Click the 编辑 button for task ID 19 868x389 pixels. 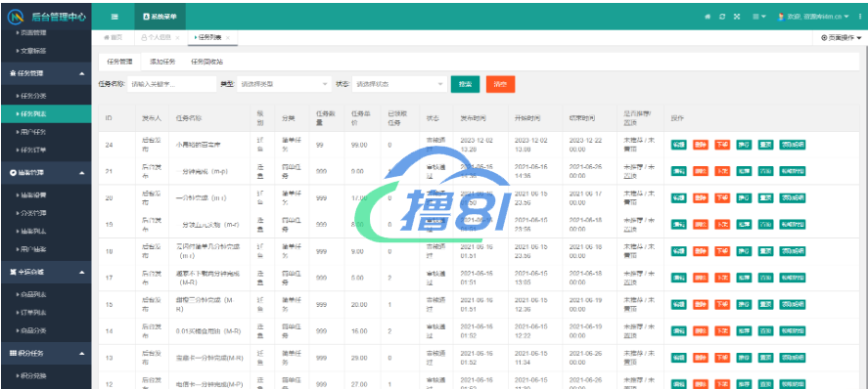[679, 225]
